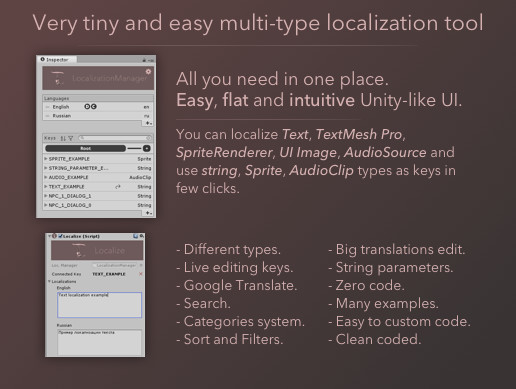Image resolution: width=516 pixels, height=389 pixels.
Task: Edit the Russian localization text box
Action: pos(99,342)
